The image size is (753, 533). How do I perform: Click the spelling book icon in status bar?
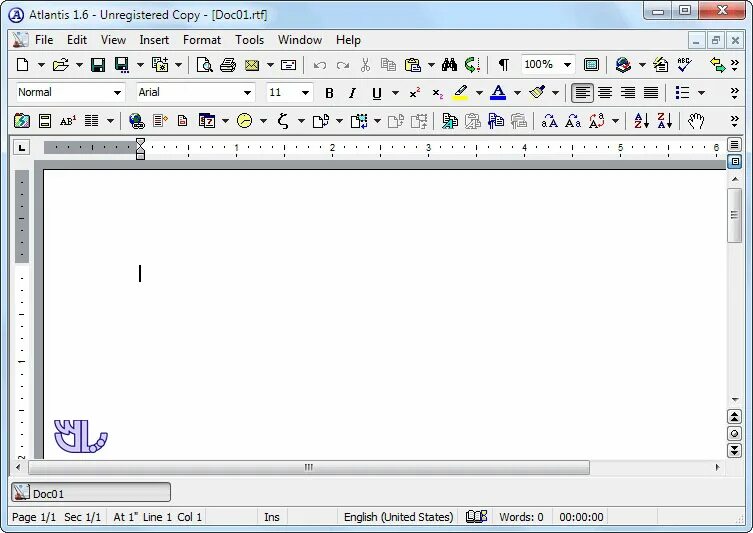click(x=476, y=516)
